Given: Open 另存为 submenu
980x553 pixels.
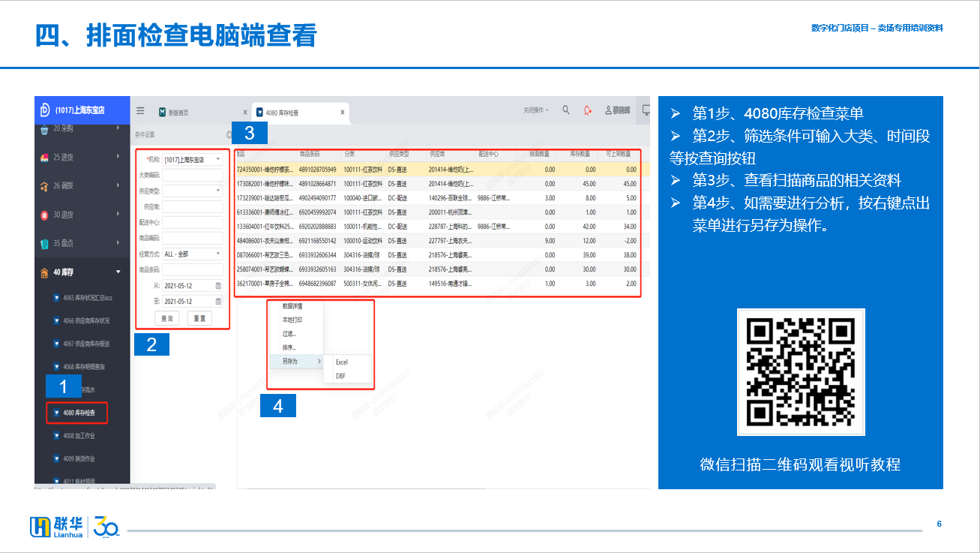Looking at the screenshot, I should [x=296, y=361].
